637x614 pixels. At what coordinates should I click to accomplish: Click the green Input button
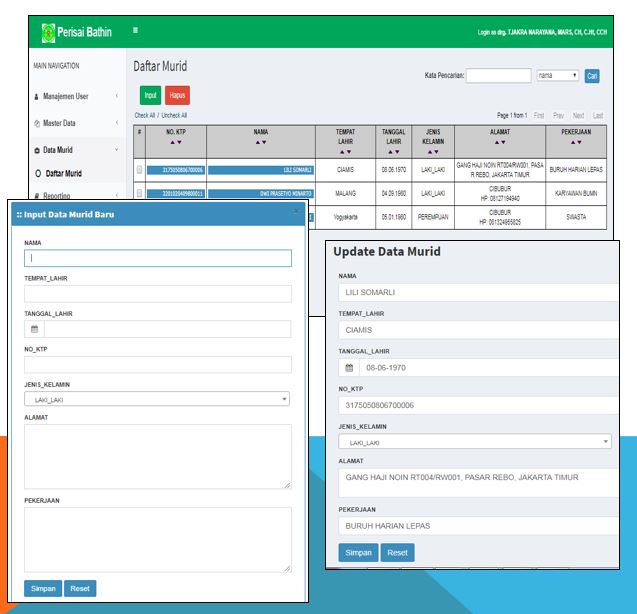tap(149, 96)
